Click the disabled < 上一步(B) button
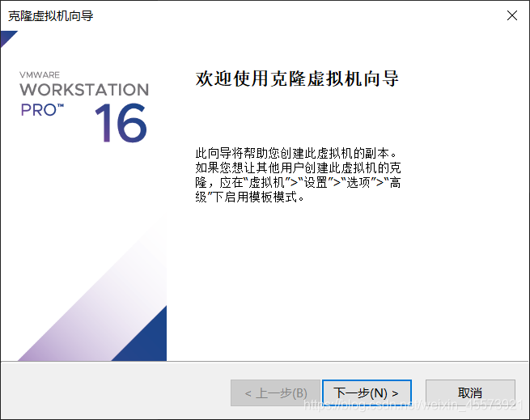The width and height of the screenshot is (530, 420). [275, 393]
